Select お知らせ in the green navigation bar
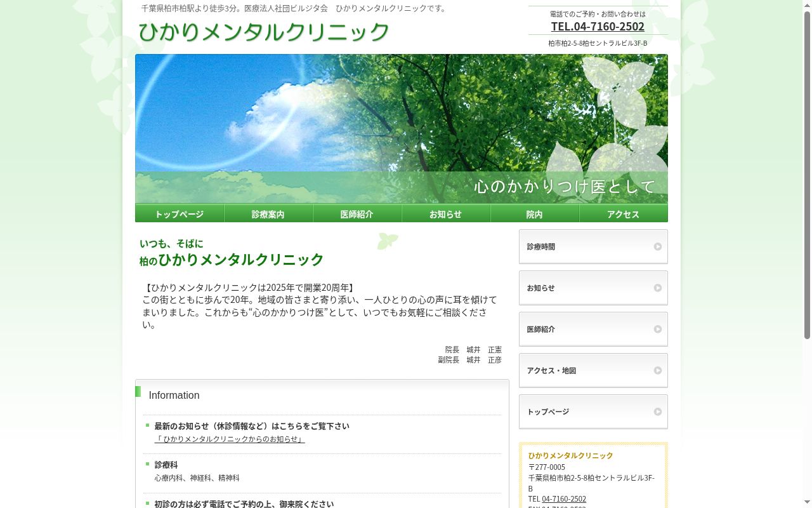Viewport: 812px width, 508px height. [x=446, y=213]
